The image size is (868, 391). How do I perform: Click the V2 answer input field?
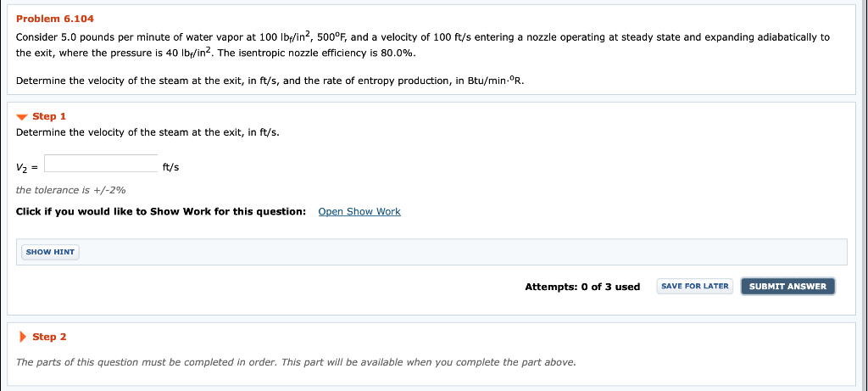click(101, 164)
